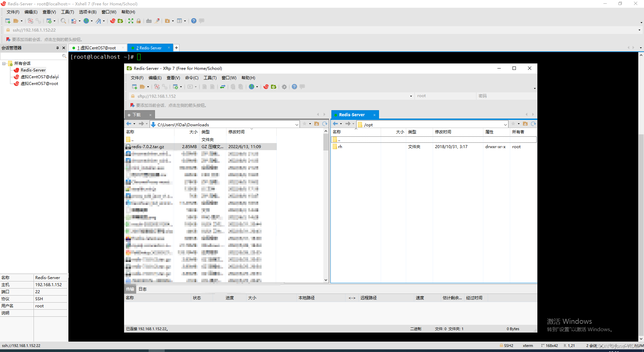Click the open folder icon in Xshell toolbar

(16, 21)
